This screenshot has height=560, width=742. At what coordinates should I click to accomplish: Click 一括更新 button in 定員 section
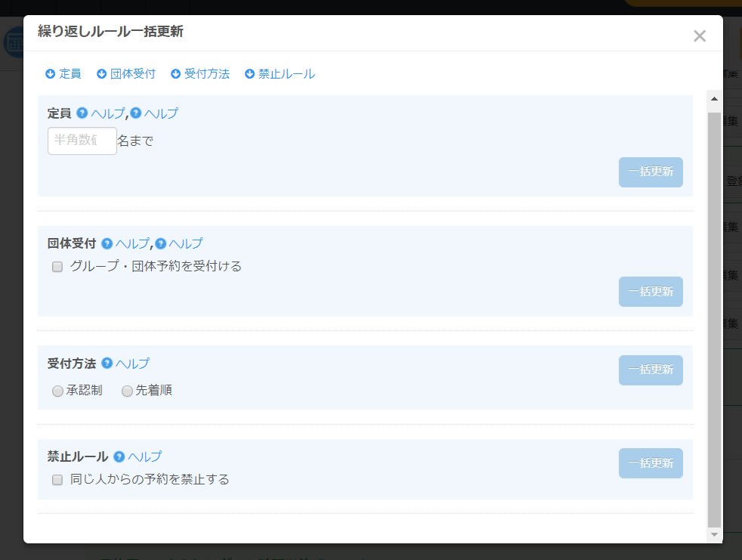pos(651,172)
